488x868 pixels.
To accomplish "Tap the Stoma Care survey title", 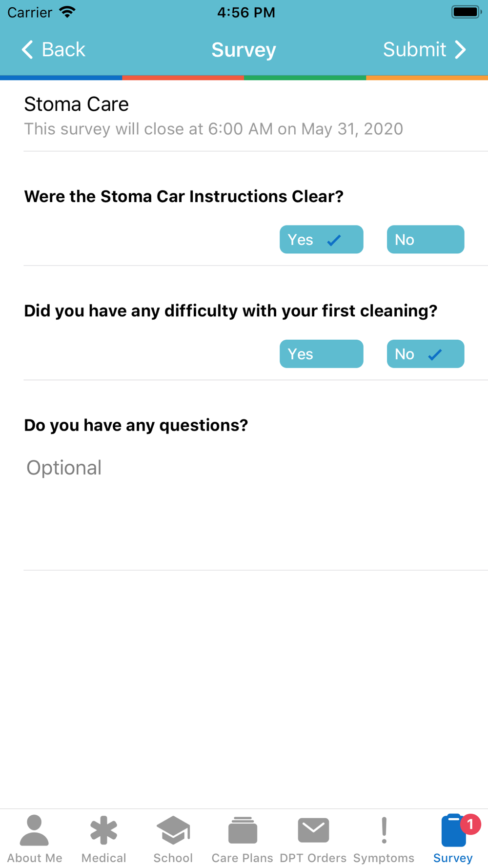I will click(x=77, y=104).
